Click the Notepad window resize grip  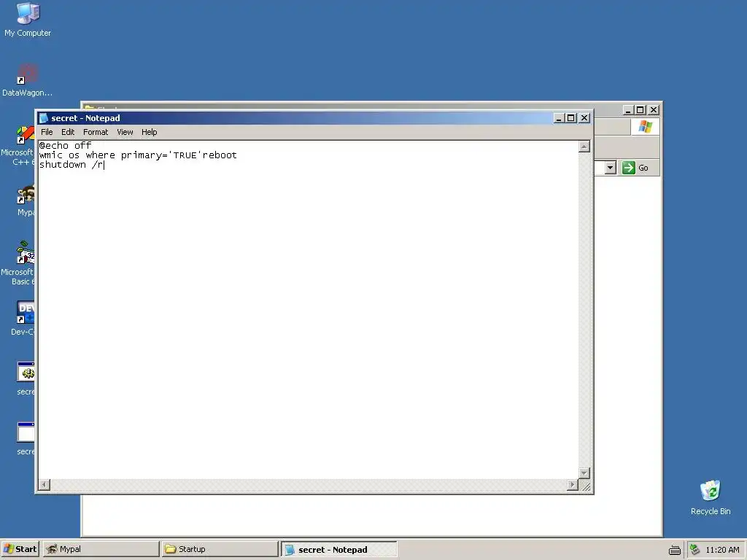pyautogui.click(x=586, y=486)
